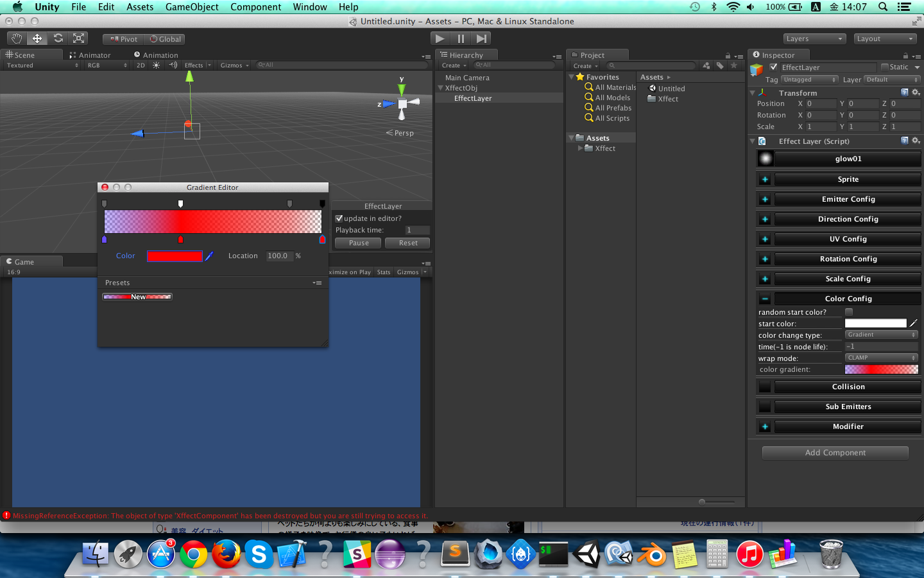Select the purple color key at gradient start
924x578 pixels.
pos(105,240)
